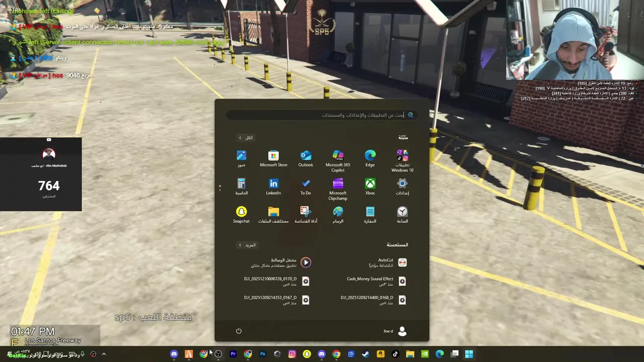The image size is (644, 362).
Task: Open مستكشف الملفات (File Explorer) pinned app
Action: [274, 215]
